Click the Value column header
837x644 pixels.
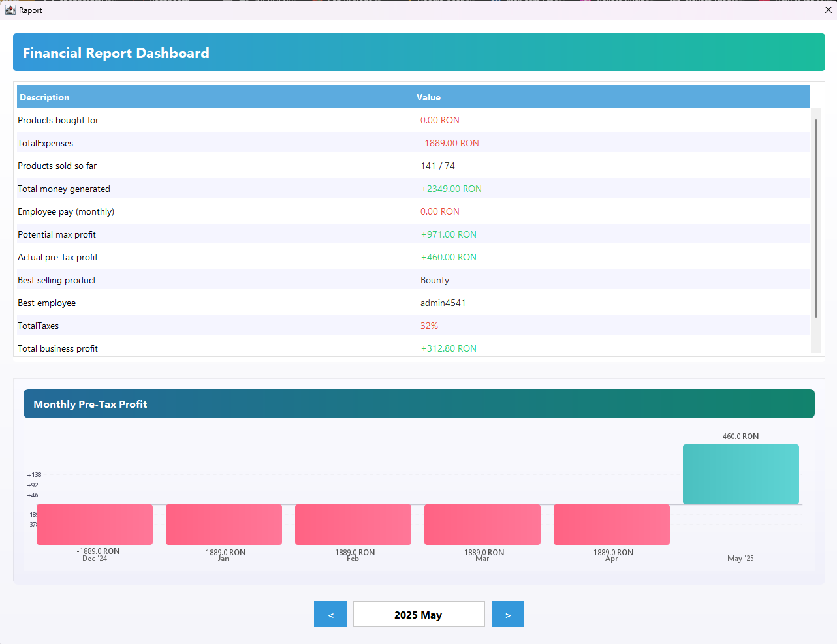[428, 97]
